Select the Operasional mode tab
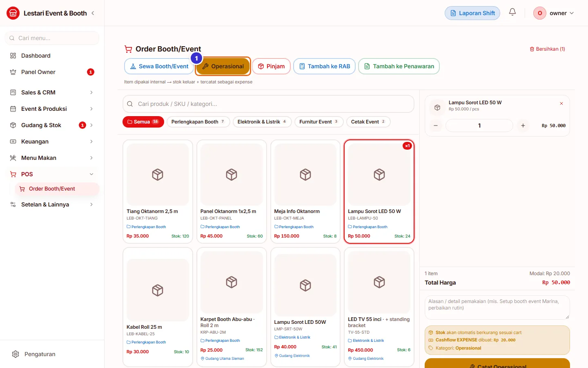Viewport: 588px width, 368px height. pos(223,66)
